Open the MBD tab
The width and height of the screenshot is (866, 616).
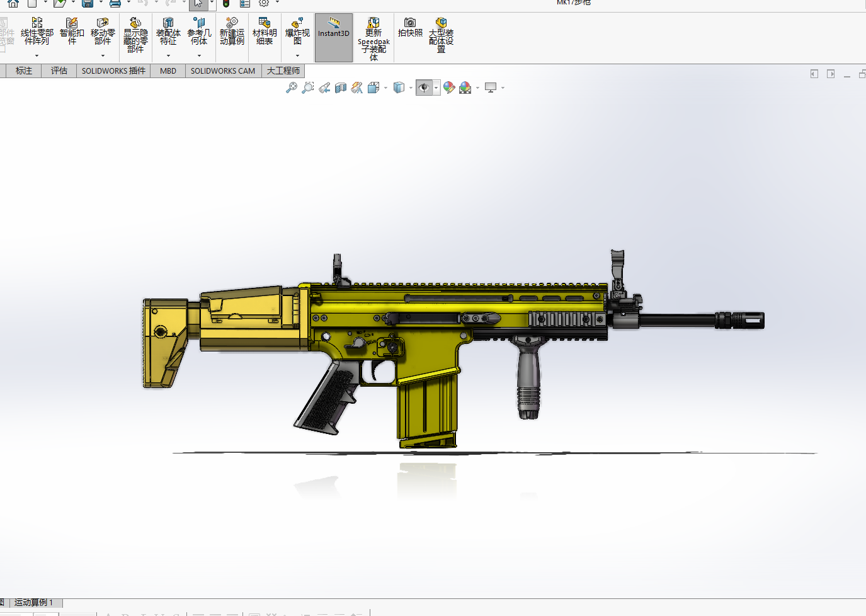[x=168, y=71]
